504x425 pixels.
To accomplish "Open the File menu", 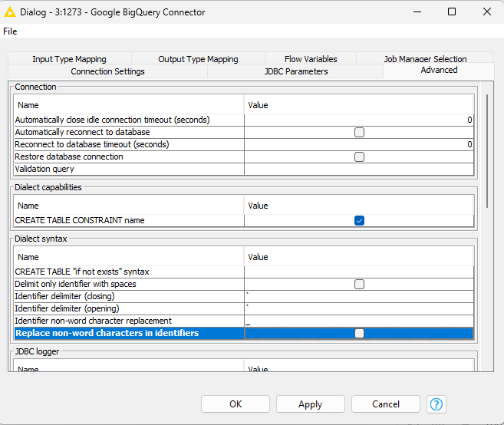I will tap(10, 31).
